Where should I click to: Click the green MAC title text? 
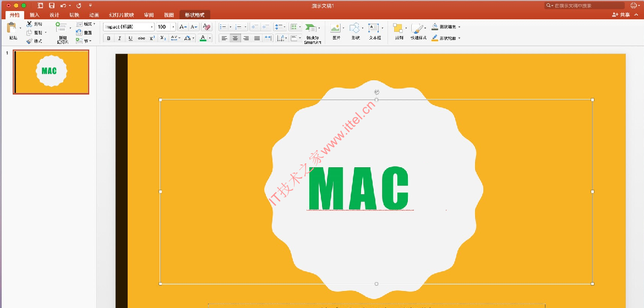358,188
